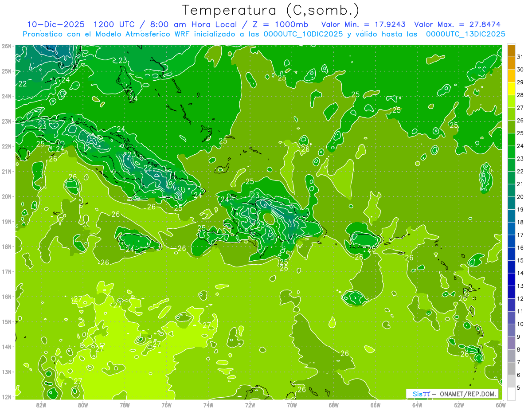Click the '21' label on the color scale

tap(520, 184)
